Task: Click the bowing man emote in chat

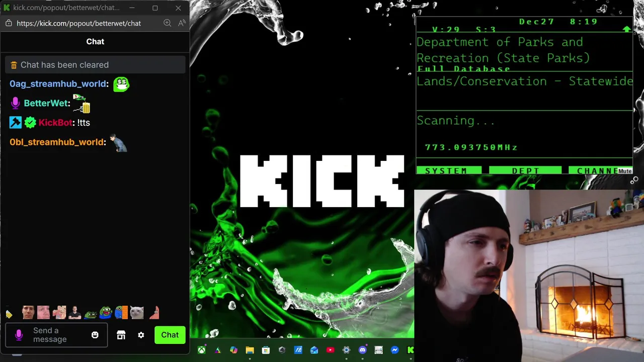Action: [x=118, y=143]
